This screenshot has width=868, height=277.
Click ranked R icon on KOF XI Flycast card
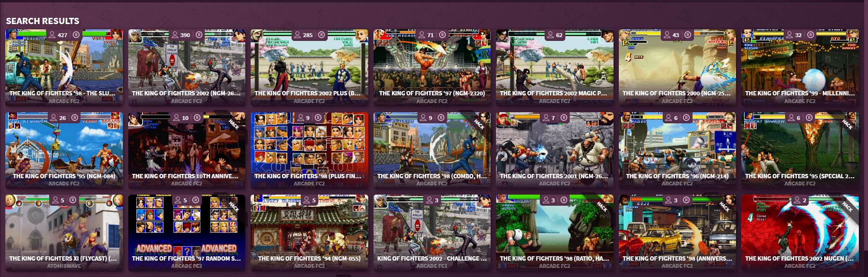[73, 200]
